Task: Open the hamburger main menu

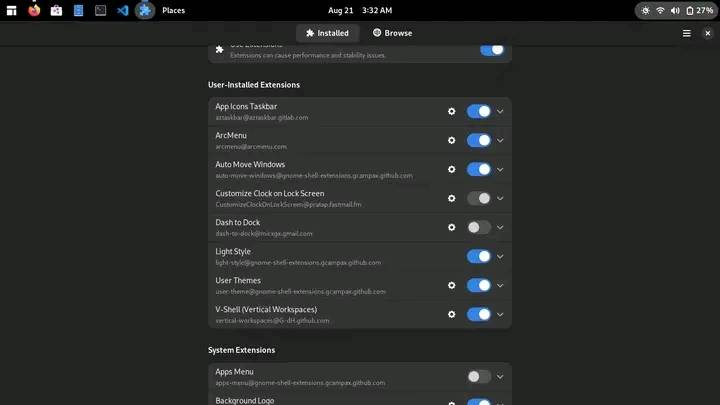Action: point(686,33)
